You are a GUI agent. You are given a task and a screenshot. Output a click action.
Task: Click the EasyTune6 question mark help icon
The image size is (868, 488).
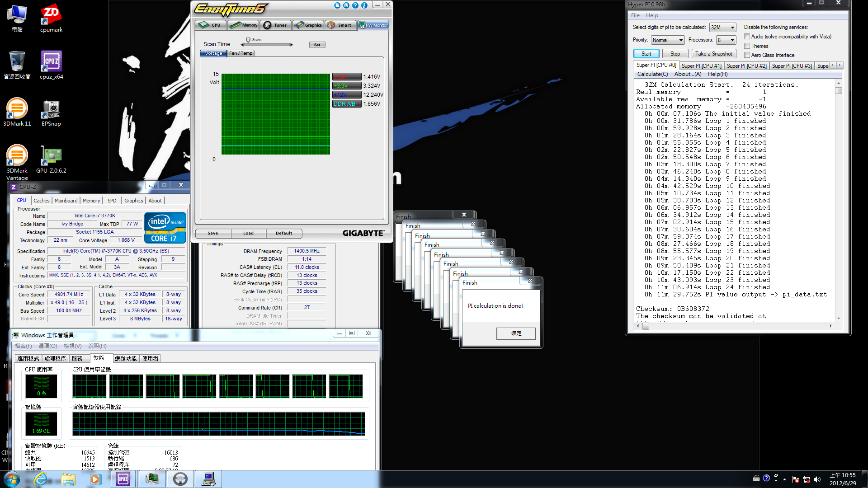tap(355, 5)
